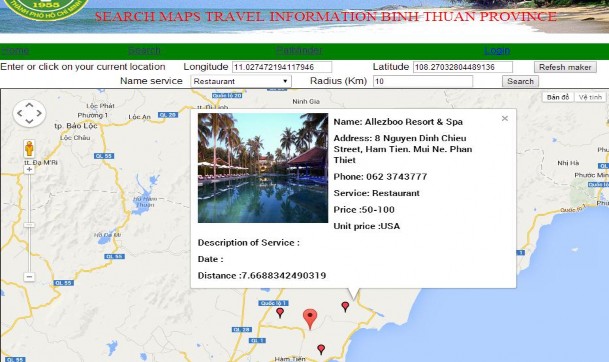Screen dimensions: 609x362
Task: Switch map to Bản đồ view
Action: 558,97
